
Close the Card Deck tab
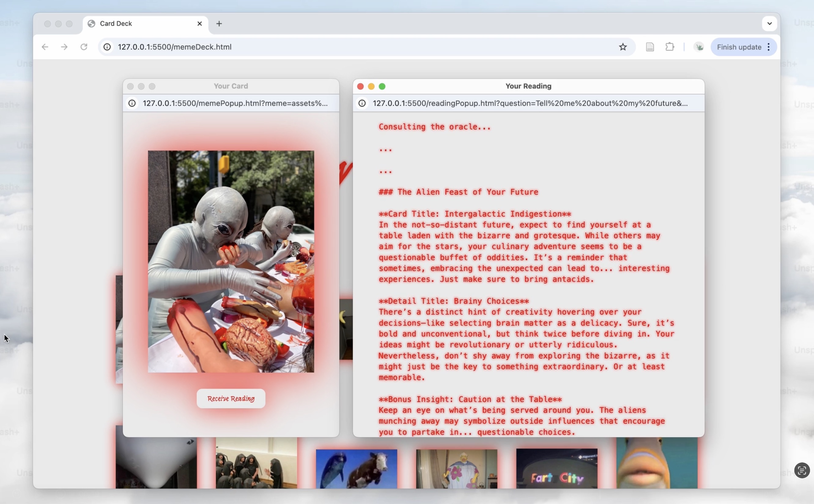click(200, 24)
